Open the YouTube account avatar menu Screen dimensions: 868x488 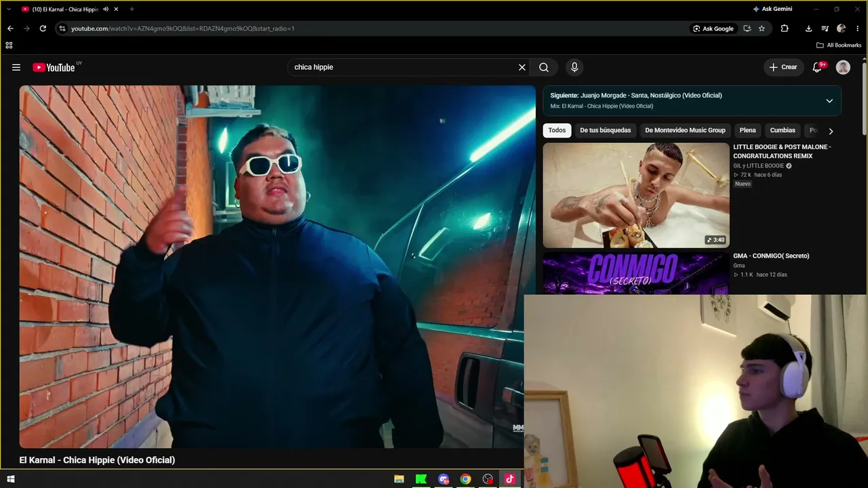point(843,67)
